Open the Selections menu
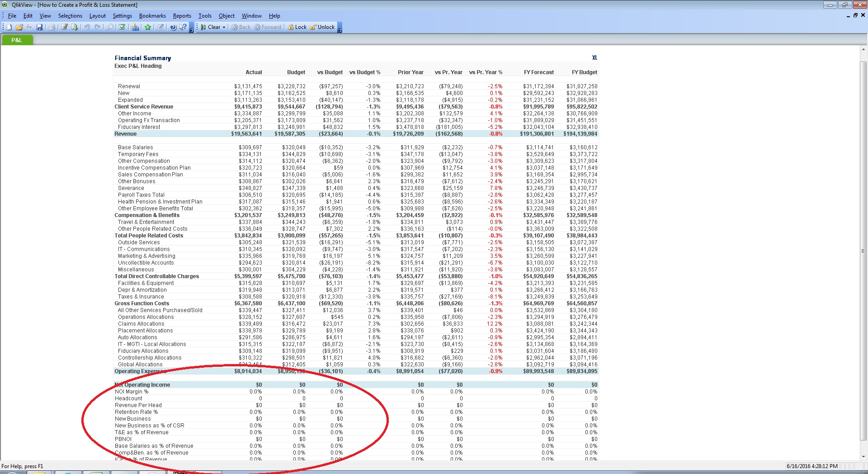The image size is (868, 474). click(70, 15)
